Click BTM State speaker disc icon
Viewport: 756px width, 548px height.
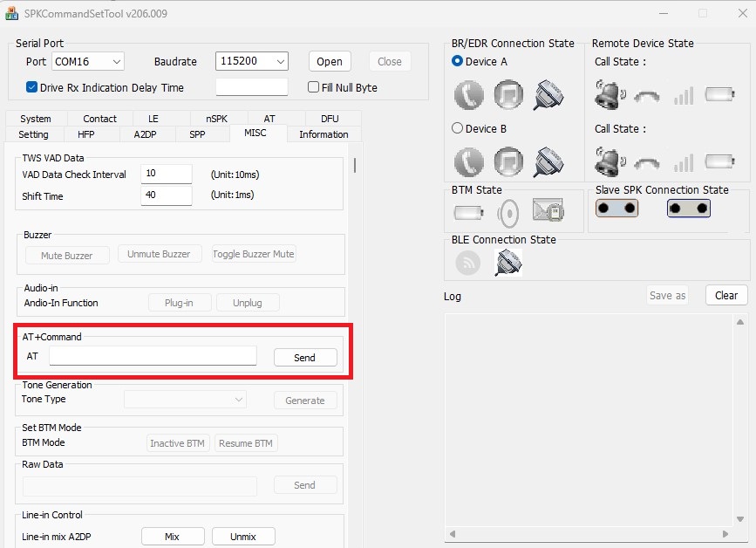click(x=507, y=213)
